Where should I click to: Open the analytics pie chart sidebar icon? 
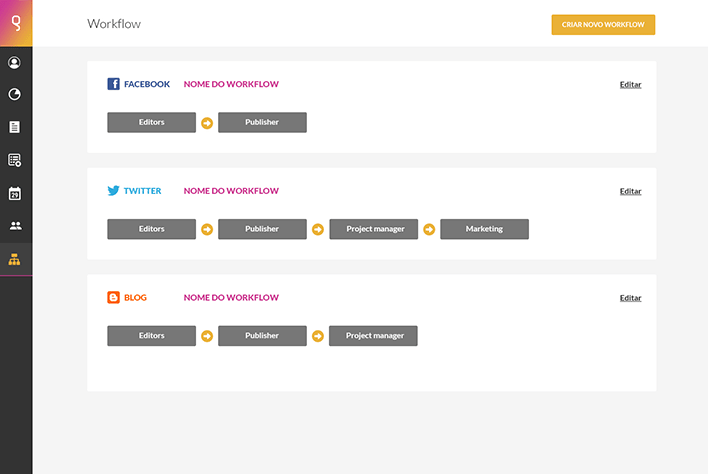click(x=14, y=94)
